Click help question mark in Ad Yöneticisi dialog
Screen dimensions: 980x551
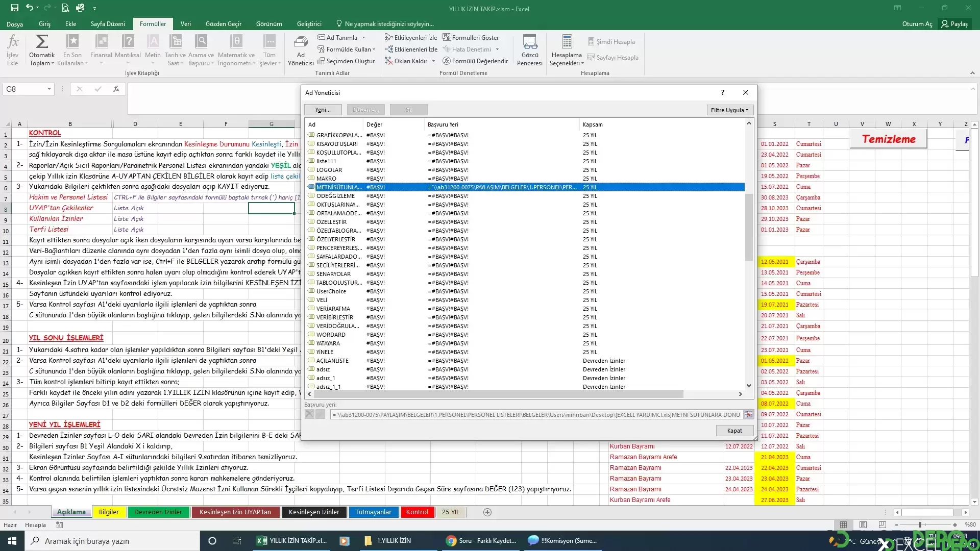point(722,92)
